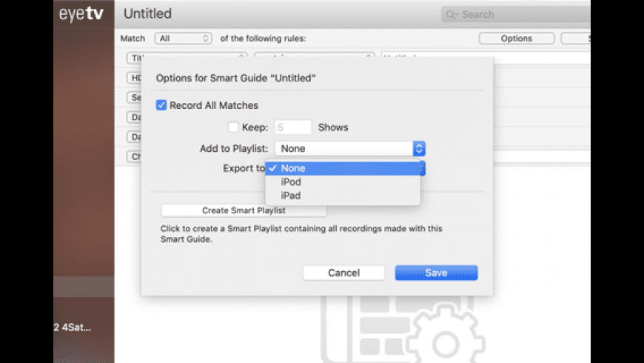
Task: Click the Keep shows number field
Action: [292, 127]
